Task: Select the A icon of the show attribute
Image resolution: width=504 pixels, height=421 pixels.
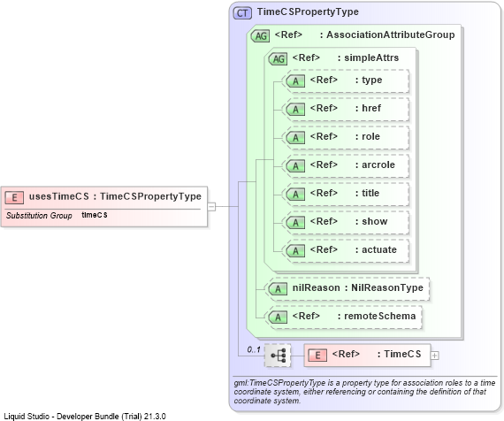Action: (x=295, y=223)
